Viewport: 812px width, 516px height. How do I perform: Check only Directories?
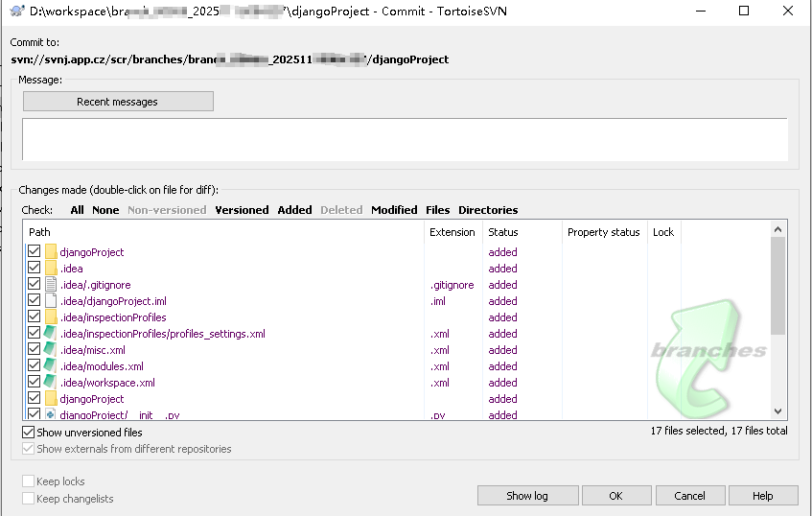click(x=488, y=210)
